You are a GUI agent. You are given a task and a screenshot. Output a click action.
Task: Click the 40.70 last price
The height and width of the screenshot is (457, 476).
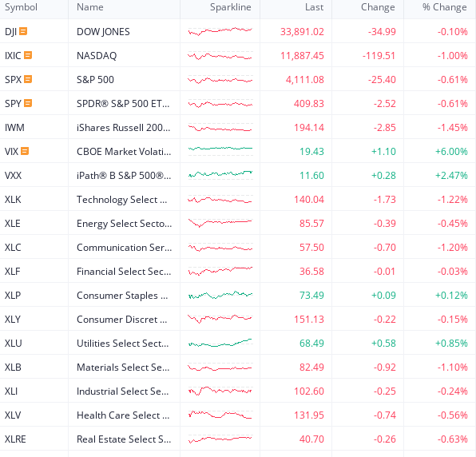click(311, 439)
